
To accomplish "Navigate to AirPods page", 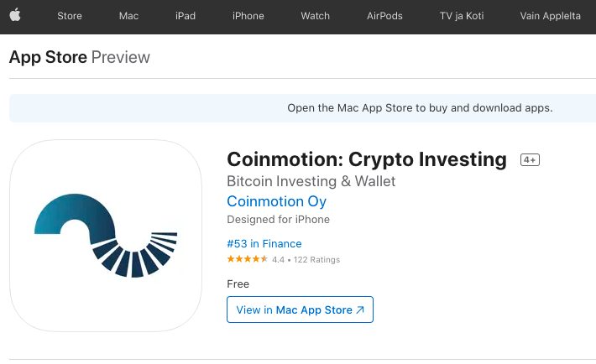I will click(x=384, y=16).
